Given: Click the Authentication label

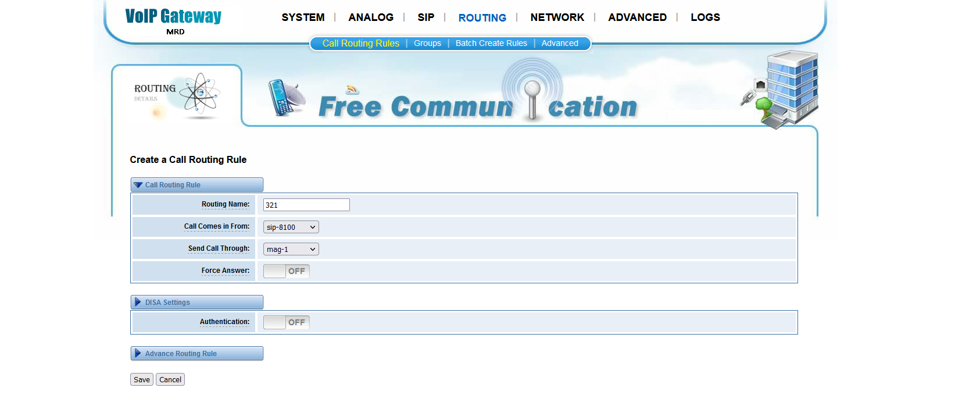Looking at the screenshot, I should [x=224, y=322].
